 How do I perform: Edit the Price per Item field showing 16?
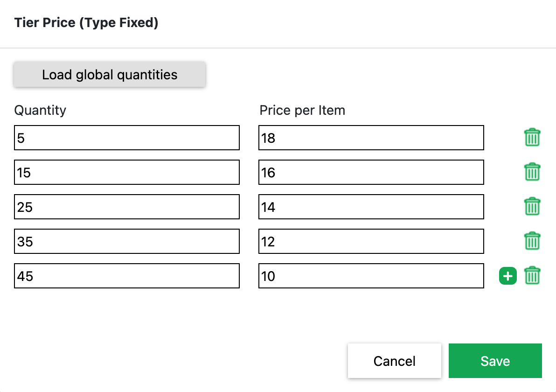(371, 172)
